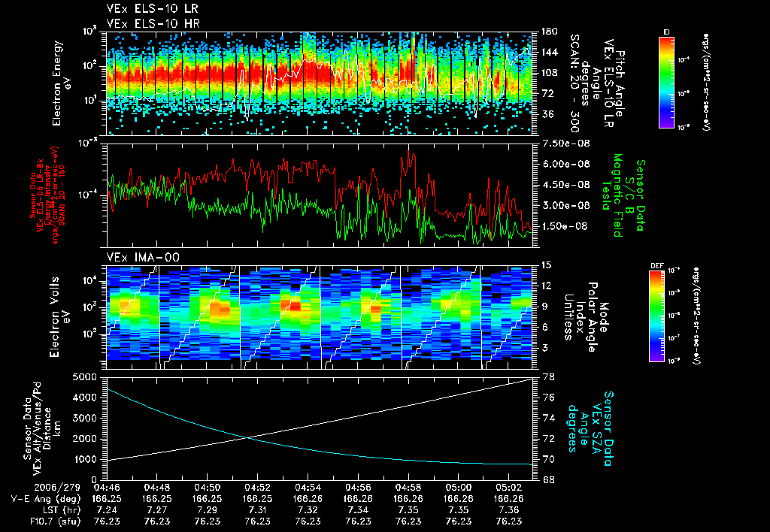Screen dimensions: 770x532
Task: Click the '05:02' time tick label
Action: pos(509,488)
